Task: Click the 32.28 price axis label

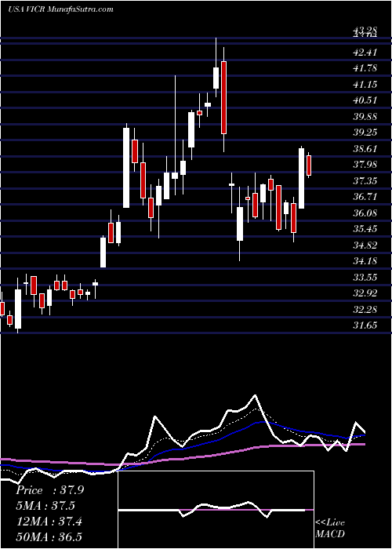Action: [365, 310]
